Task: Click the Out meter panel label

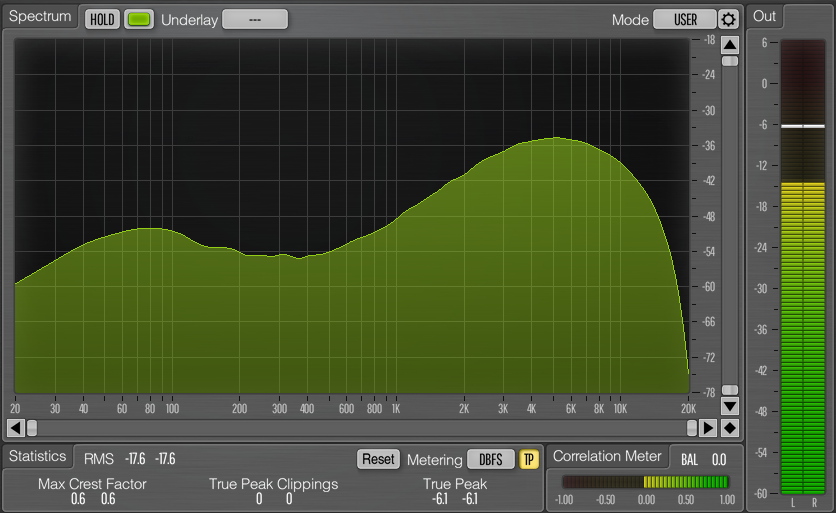Action: [765, 16]
